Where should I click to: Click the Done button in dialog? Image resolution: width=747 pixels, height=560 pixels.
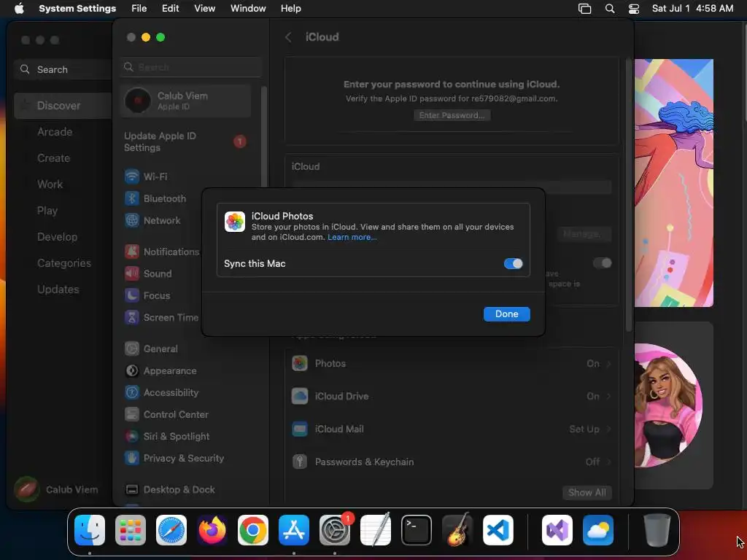506,314
